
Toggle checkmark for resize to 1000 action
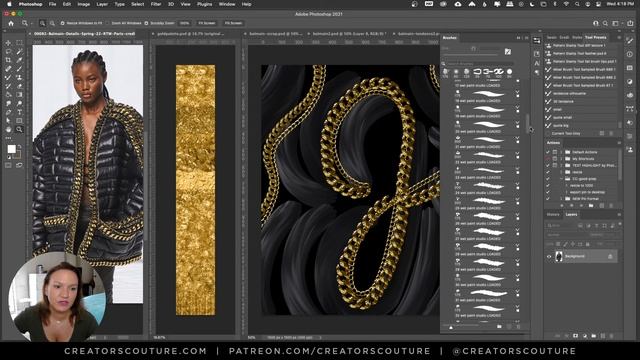(548, 185)
